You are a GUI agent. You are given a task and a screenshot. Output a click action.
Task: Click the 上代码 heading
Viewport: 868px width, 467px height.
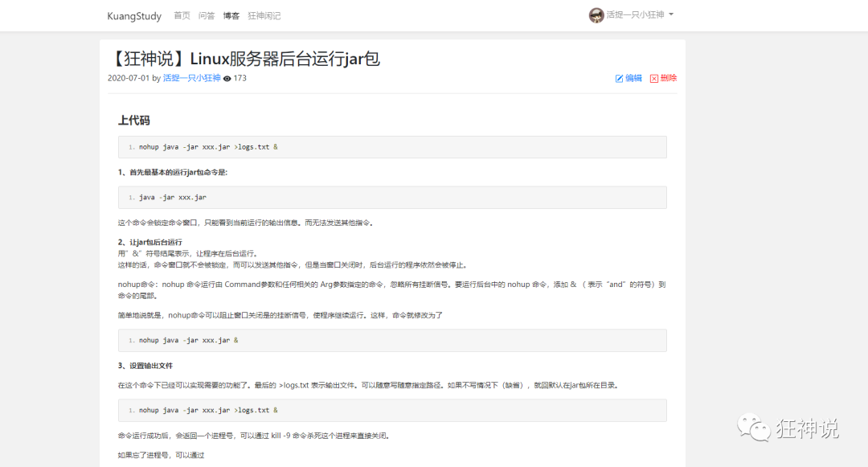coord(134,120)
